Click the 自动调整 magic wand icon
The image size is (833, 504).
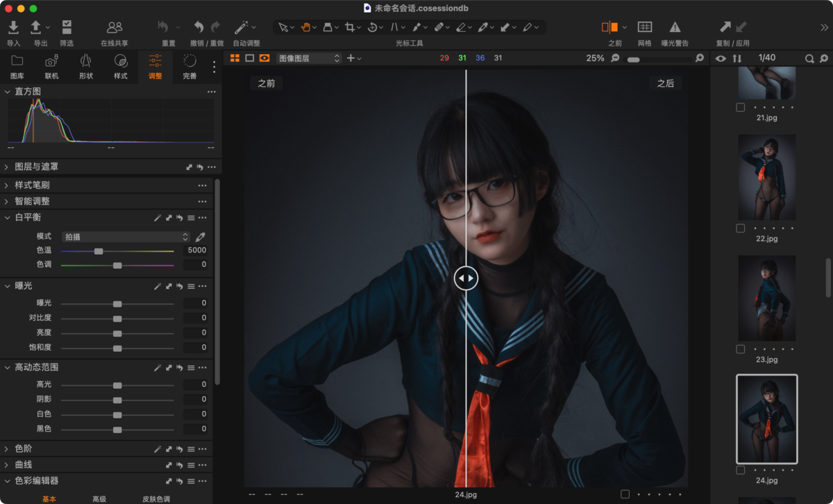242,27
